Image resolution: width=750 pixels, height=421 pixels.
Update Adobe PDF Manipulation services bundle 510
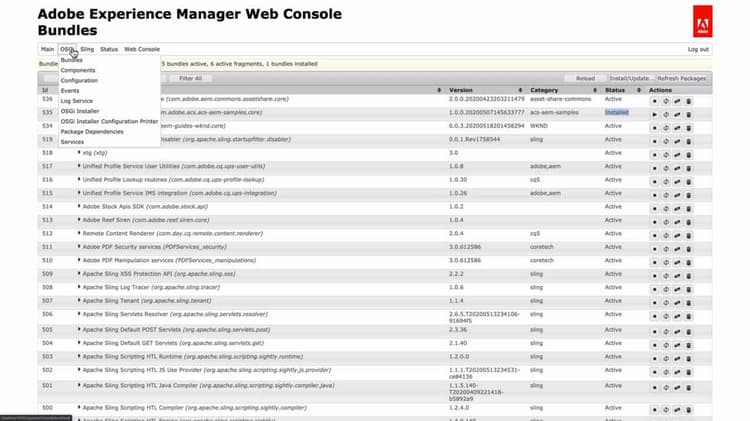[x=677, y=262]
